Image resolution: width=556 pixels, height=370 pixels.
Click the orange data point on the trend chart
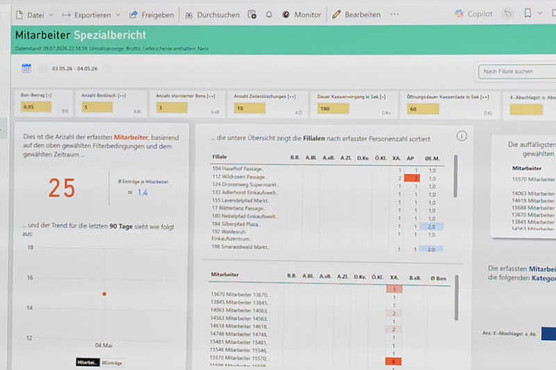104,294
